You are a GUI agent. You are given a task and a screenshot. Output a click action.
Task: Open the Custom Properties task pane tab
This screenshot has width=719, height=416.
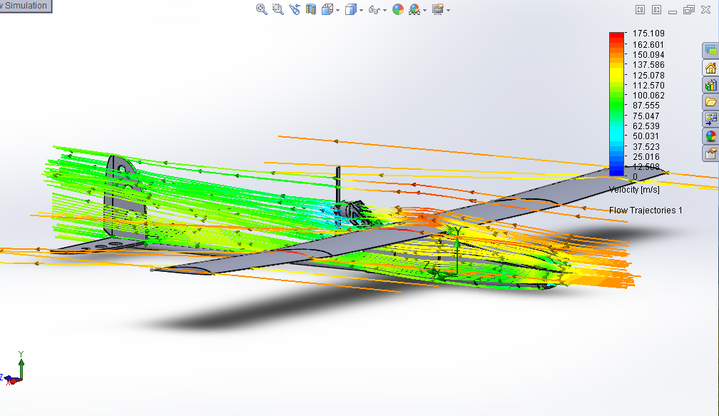pos(711,154)
